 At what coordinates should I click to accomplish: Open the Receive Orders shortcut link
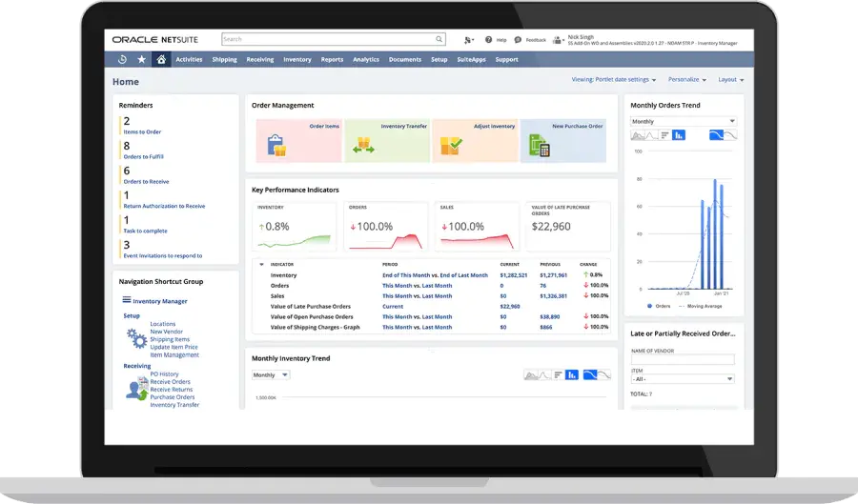tap(171, 382)
